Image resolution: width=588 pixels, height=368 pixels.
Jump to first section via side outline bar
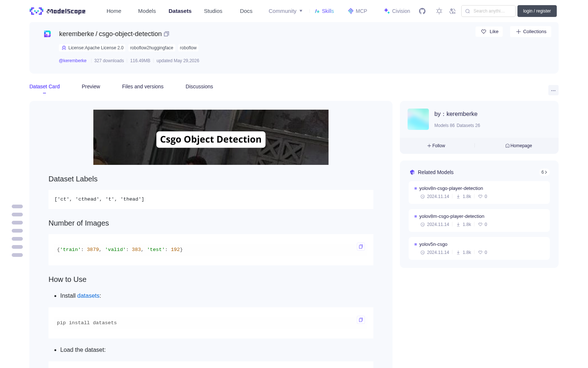[17, 206]
